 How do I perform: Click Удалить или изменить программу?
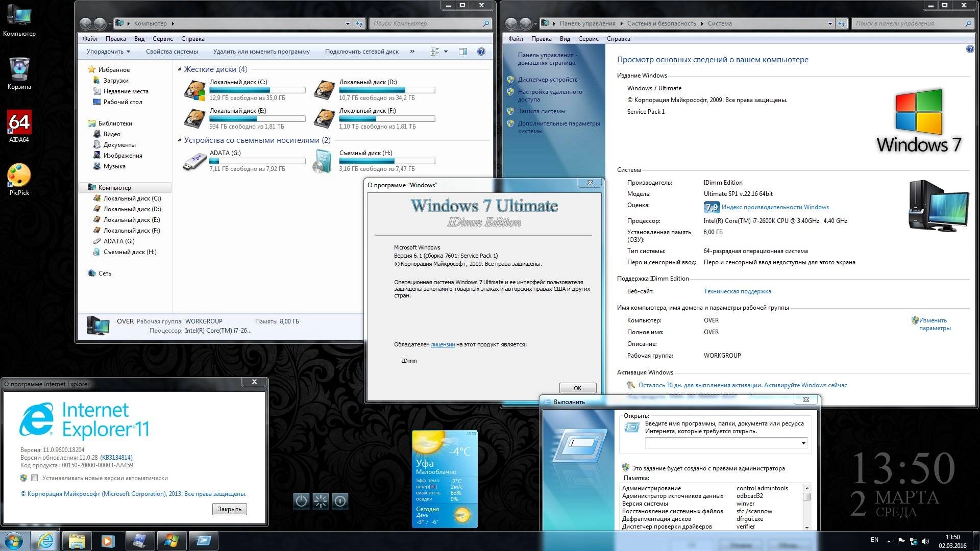(261, 52)
